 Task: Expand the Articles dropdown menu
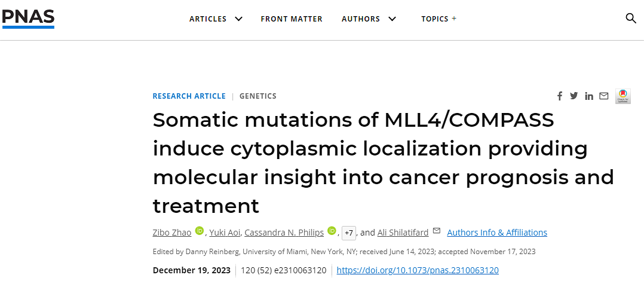216,19
